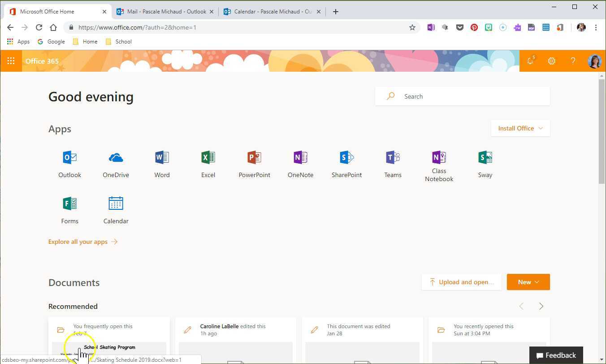Open a new browser tab
Screen dimensions: 606x364
(335, 12)
